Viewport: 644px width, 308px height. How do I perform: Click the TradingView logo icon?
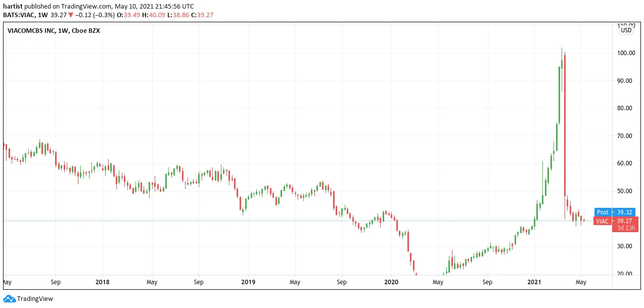[x=9, y=299]
